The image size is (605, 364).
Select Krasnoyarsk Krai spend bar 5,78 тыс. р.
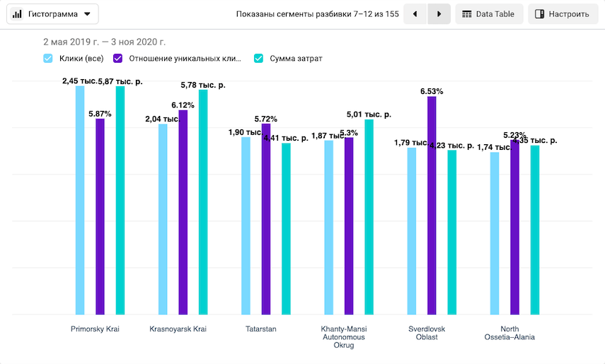[203, 202]
